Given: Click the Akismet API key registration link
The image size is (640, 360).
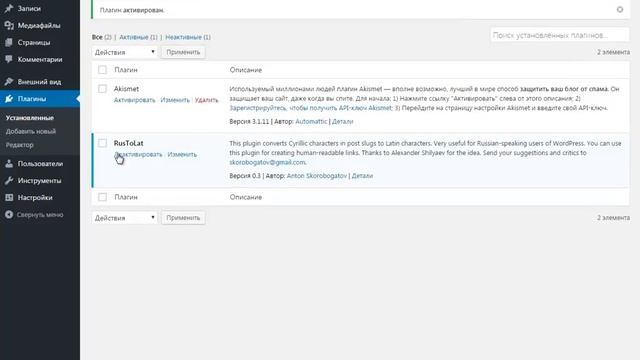Looking at the screenshot, I should (311, 108).
